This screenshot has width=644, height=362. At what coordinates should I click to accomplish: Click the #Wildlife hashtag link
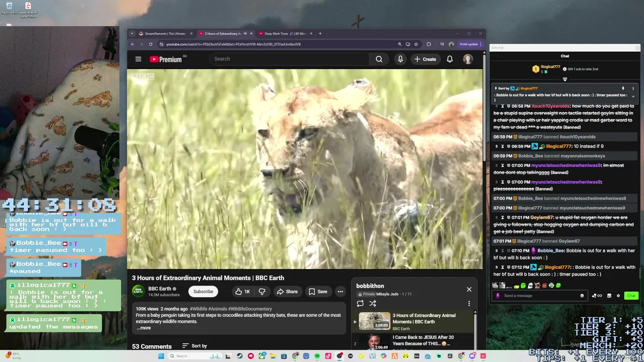(199, 309)
